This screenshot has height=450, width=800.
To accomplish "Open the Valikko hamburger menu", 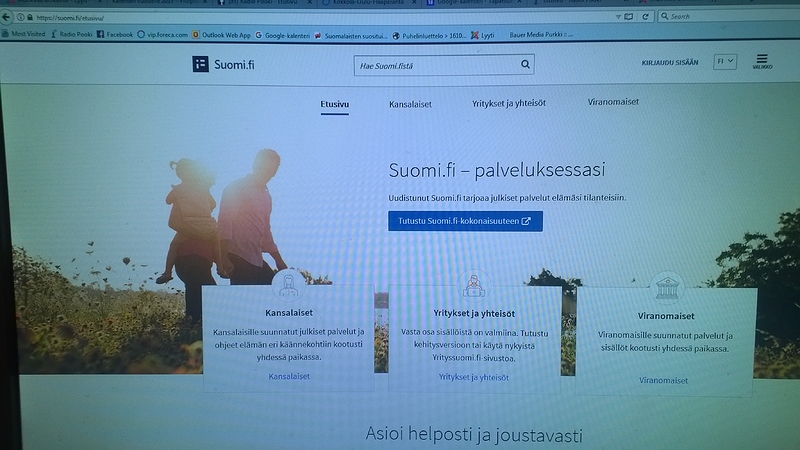I will (762, 61).
